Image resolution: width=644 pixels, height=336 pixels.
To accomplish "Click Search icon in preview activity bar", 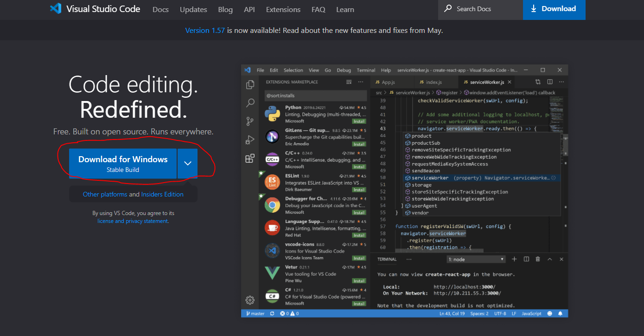I will coord(250,103).
